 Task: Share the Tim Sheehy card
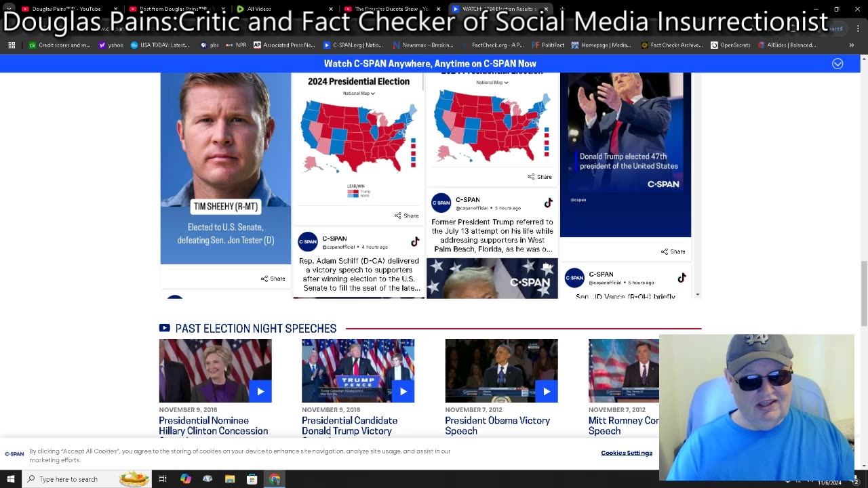tap(273, 279)
